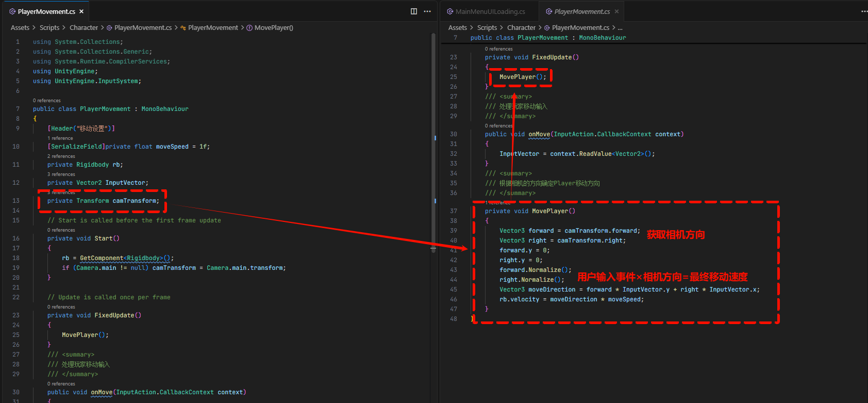This screenshot has width=868, height=403.
Task: Open More Actions menu of left editor group
Action: (x=427, y=11)
